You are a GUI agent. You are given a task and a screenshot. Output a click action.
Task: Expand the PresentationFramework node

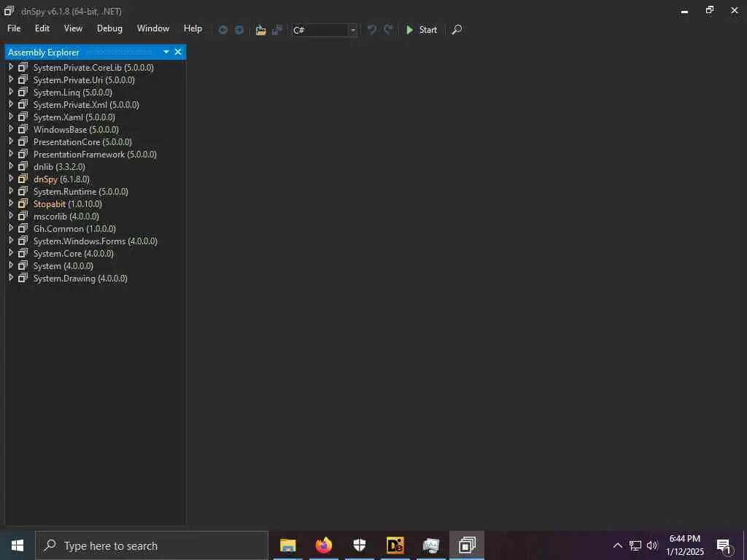(x=11, y=154)
